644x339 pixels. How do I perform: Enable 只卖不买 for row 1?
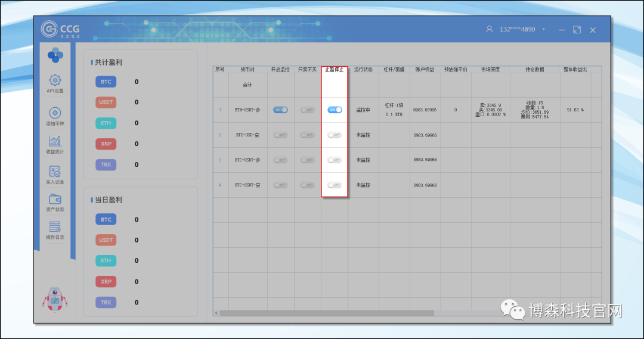click(307, 110)
